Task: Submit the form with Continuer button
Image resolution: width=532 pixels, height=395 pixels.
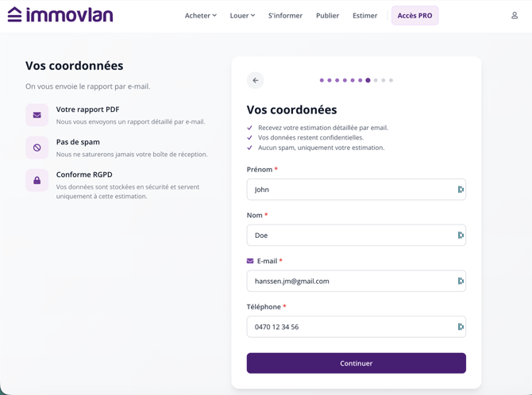Action: click(x=357, y=363)
